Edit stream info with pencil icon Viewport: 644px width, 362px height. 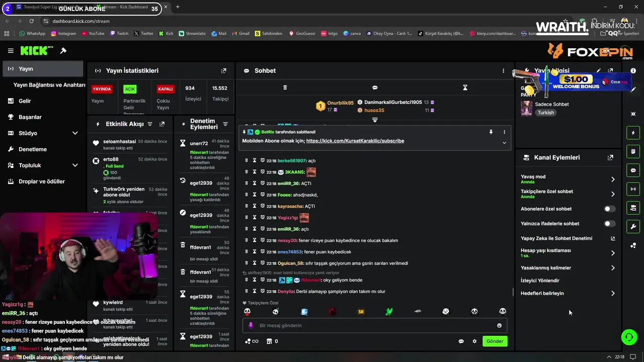pos(599,71)
